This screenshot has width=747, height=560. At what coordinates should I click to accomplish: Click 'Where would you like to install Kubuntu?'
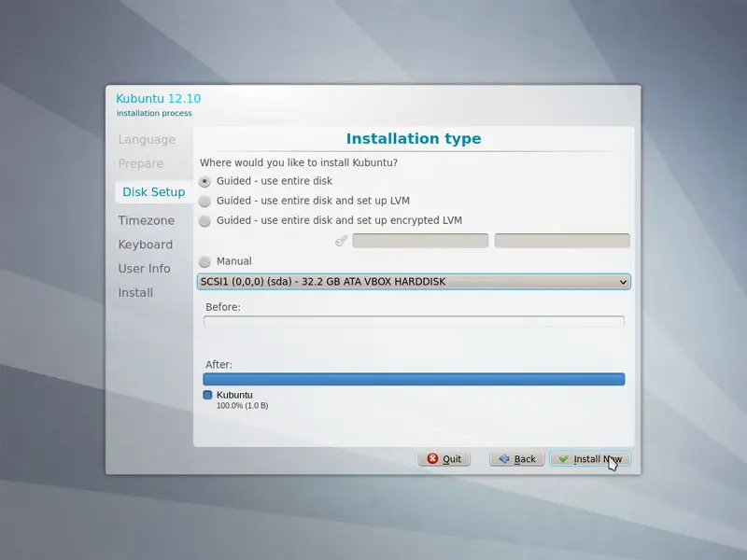tap(299, 162)
